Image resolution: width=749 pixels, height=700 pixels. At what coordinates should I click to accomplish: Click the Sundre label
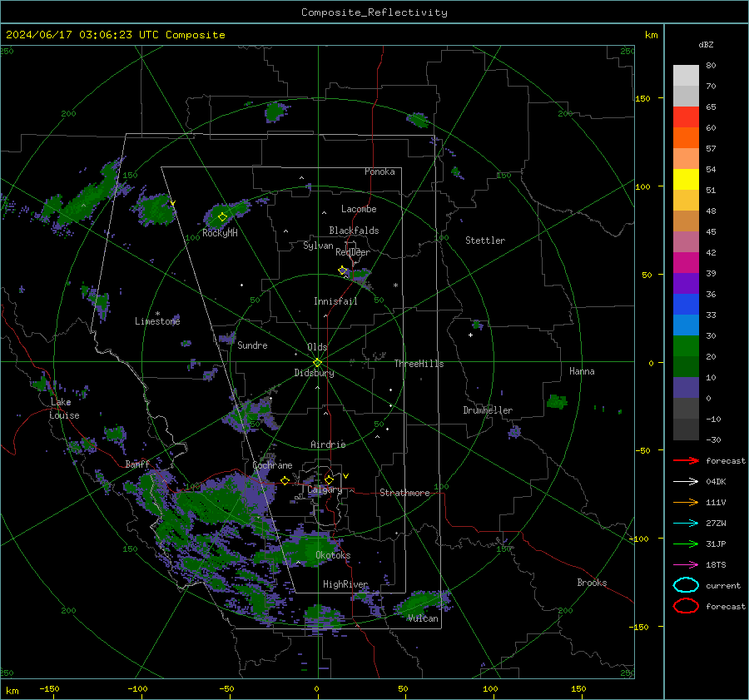click(252, 345)
